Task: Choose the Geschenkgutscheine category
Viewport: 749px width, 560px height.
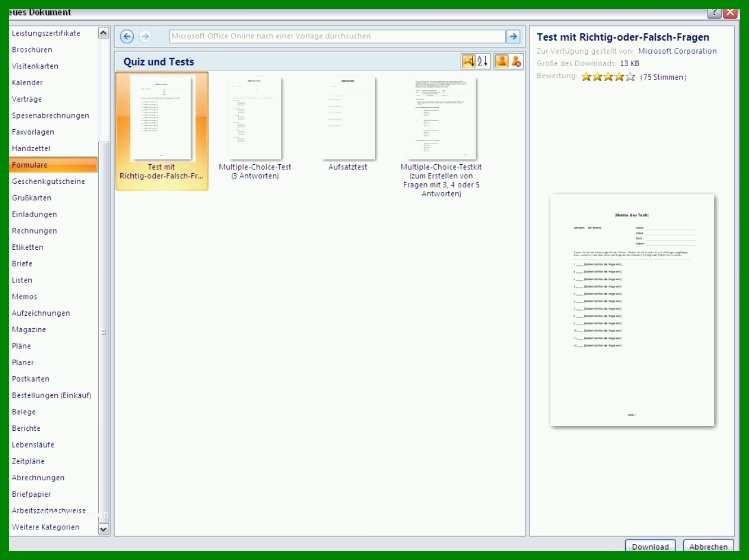Action: click(48, 182)
